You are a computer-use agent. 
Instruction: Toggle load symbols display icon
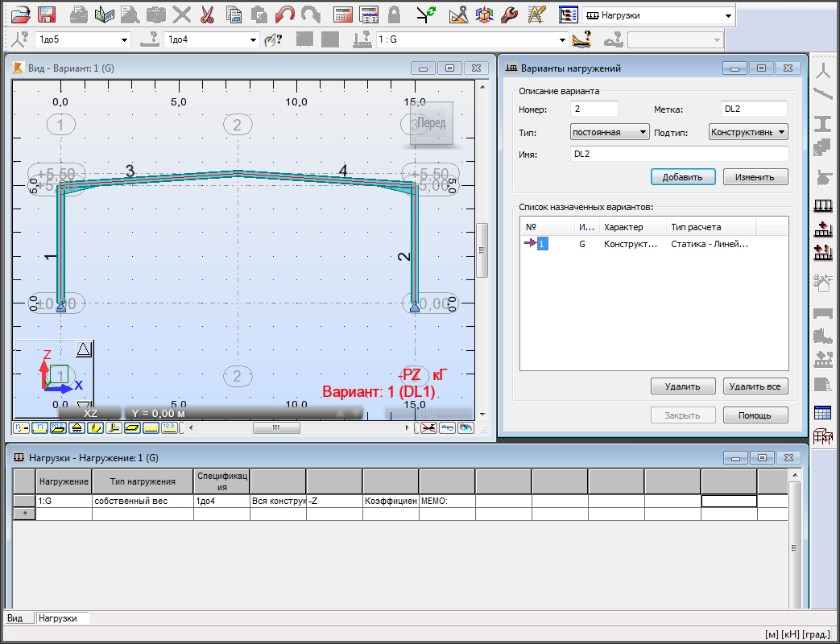click(151, 427)
